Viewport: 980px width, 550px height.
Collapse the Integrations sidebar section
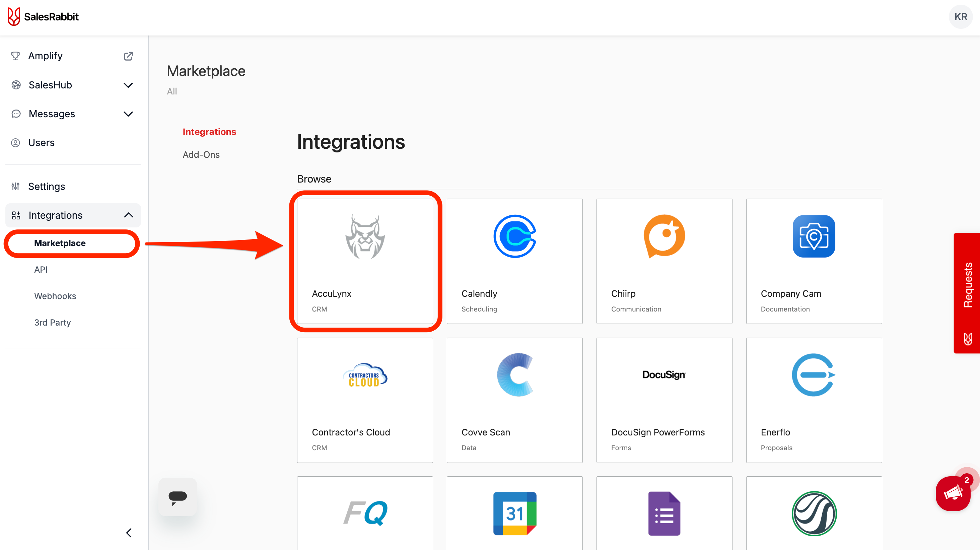click(x=128, y=215)
